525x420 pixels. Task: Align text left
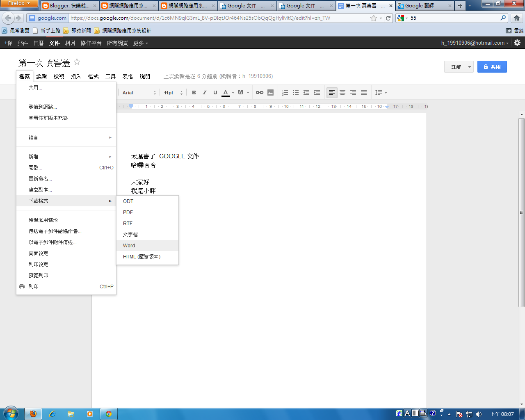(x=332, y=93)
